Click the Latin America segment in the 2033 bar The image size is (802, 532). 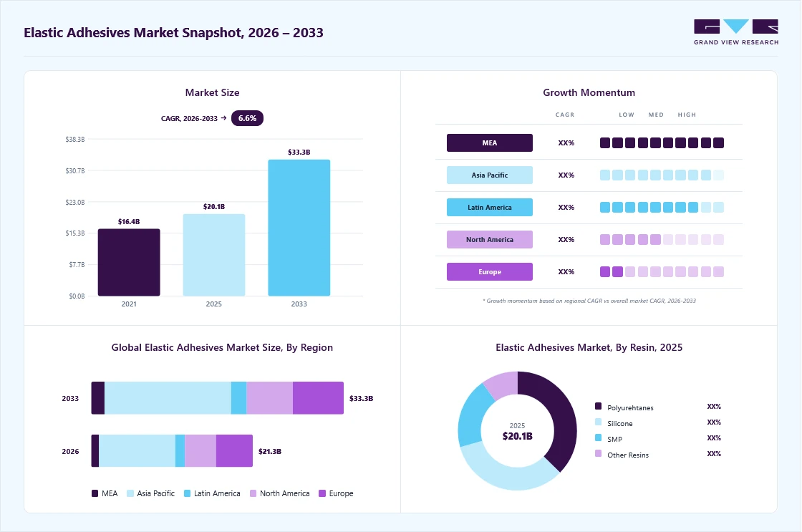click(239, 398)
